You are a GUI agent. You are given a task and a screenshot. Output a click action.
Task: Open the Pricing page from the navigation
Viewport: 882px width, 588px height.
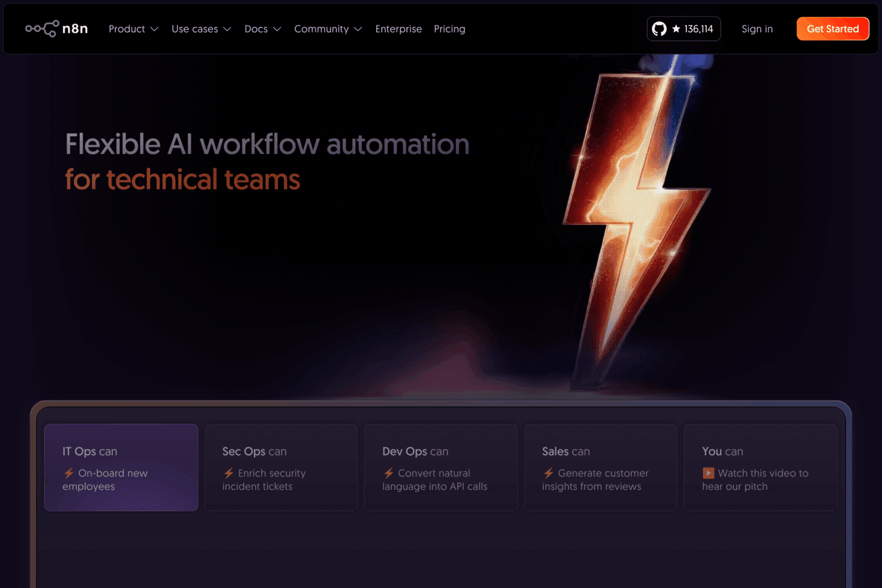pyautogui.click(x=450, y=29)
